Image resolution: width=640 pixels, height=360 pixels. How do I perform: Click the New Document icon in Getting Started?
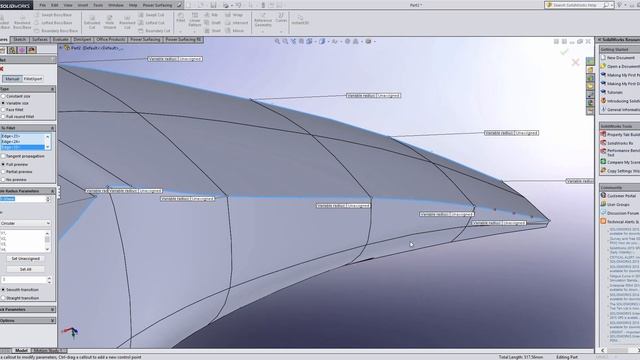click(603, 58)
